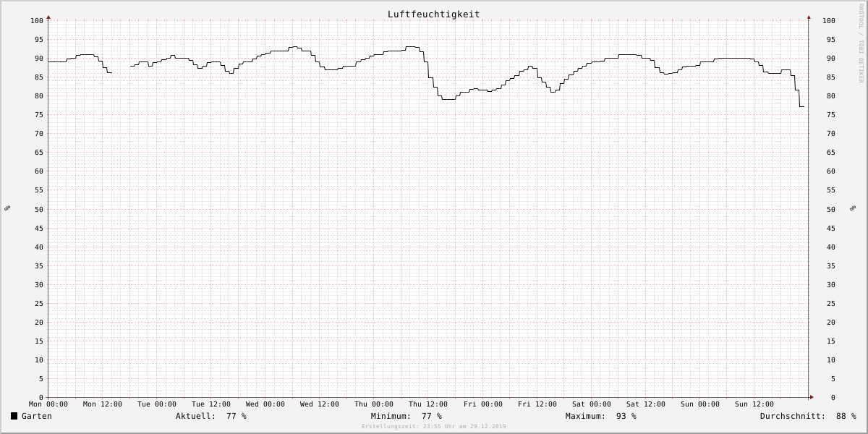Click the Durchschnitt: 88 % value
The width and height of the screenshot is (868, 434).
808,416
